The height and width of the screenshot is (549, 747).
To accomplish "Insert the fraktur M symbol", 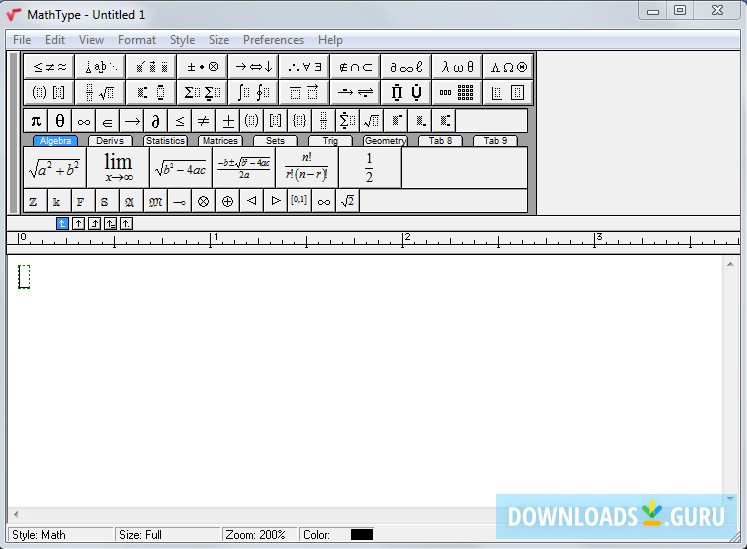I will coord(156,202).
